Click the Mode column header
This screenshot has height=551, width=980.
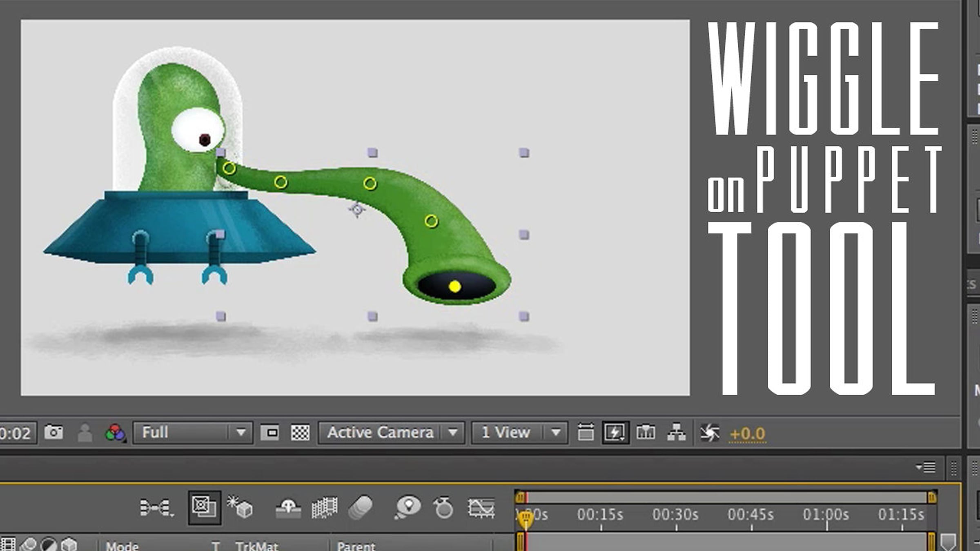(122, 546)
